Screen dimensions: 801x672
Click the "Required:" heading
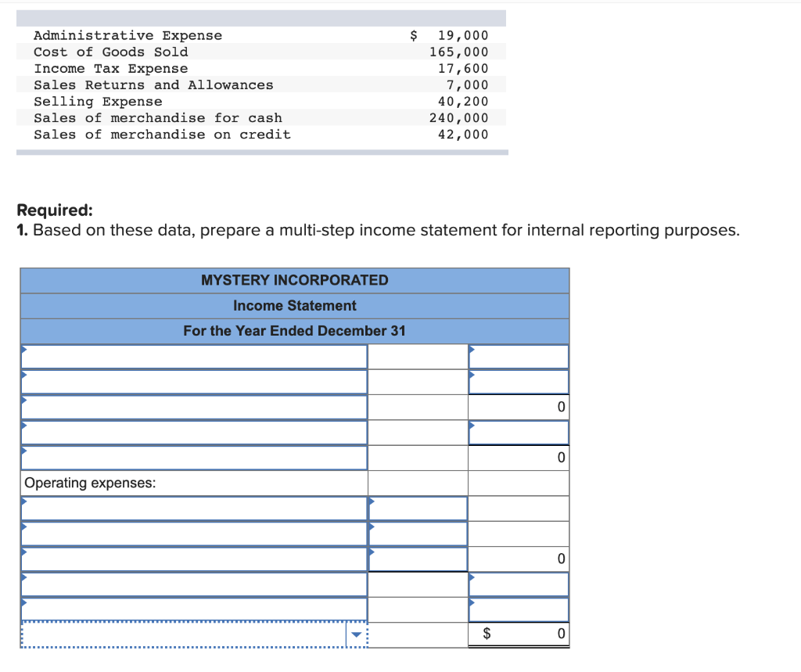click(x=55, y=210)
